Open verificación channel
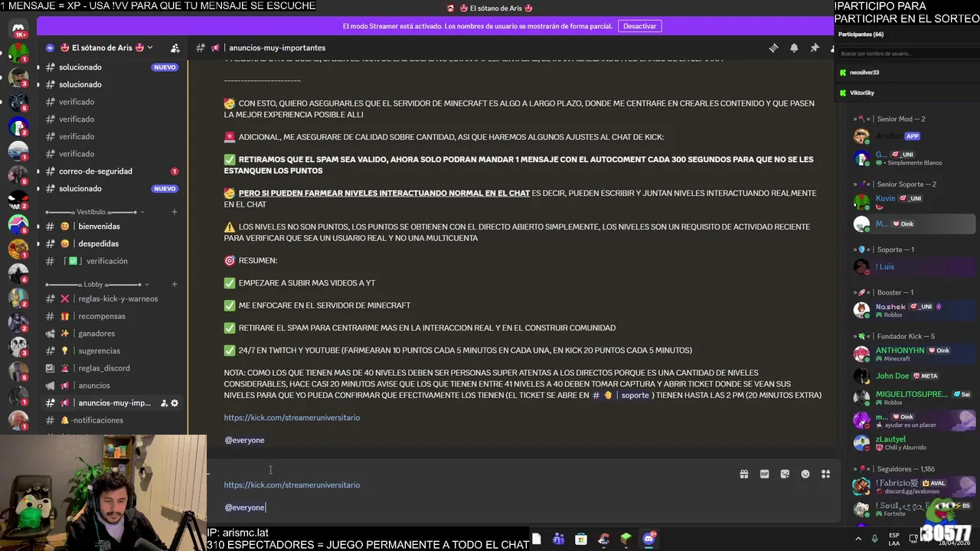 coord(112,261)
